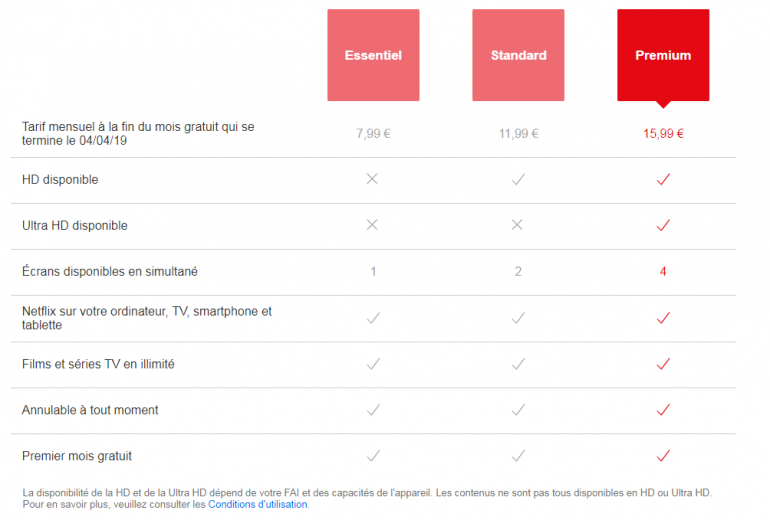Click Premium checkmark for Premier mois gratuit
The image size is (770, 520).
(663, 456)
